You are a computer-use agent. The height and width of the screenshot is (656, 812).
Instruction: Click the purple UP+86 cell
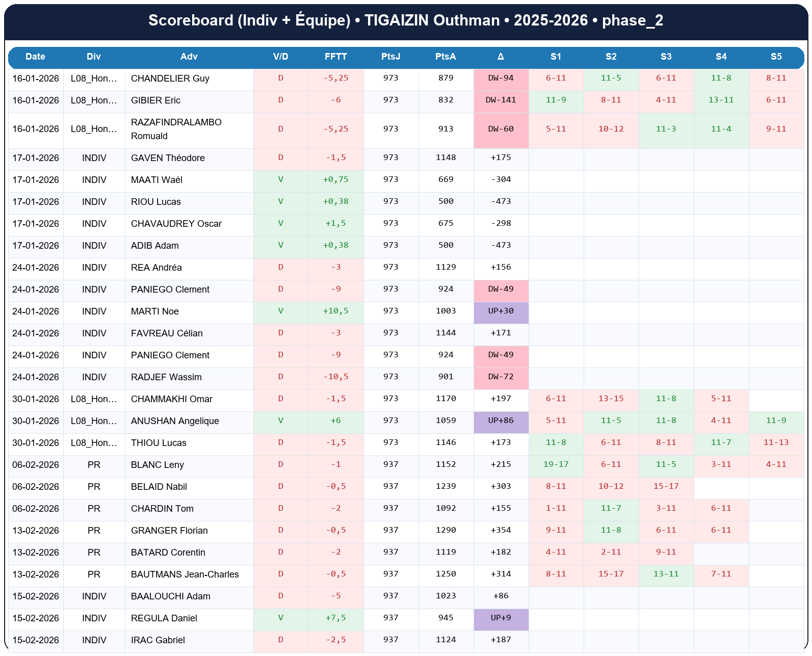click(x=501, y=421)
